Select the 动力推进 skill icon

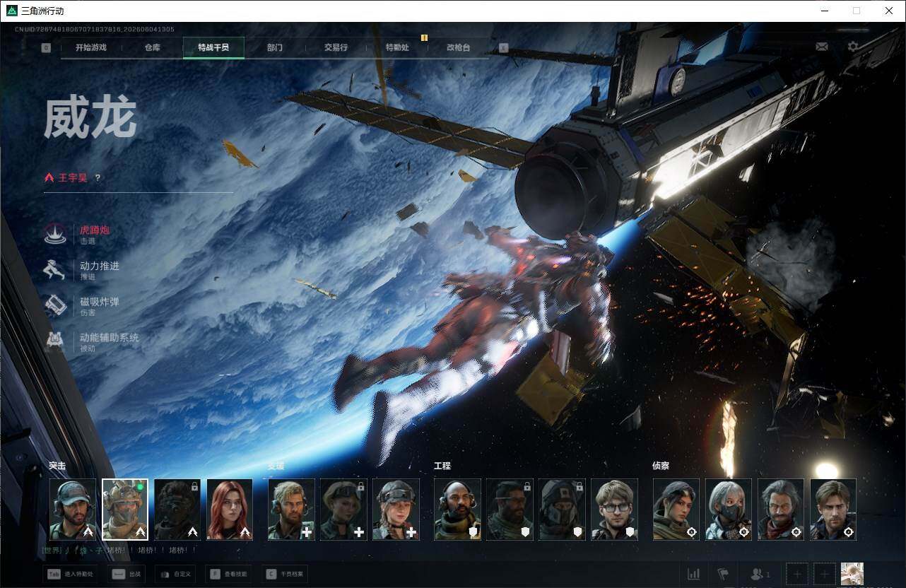pyautogui.click(x=55, y=270)
